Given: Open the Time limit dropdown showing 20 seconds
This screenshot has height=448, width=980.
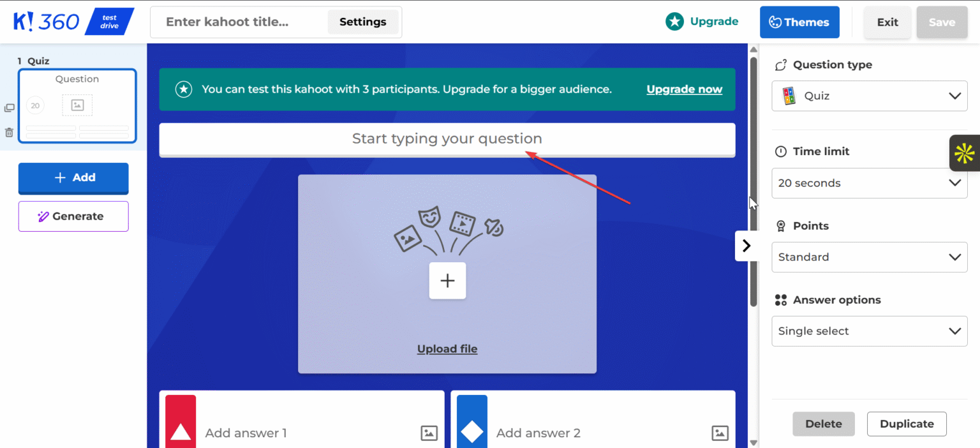Looking at the screenshot, I should tap(869, 183).
